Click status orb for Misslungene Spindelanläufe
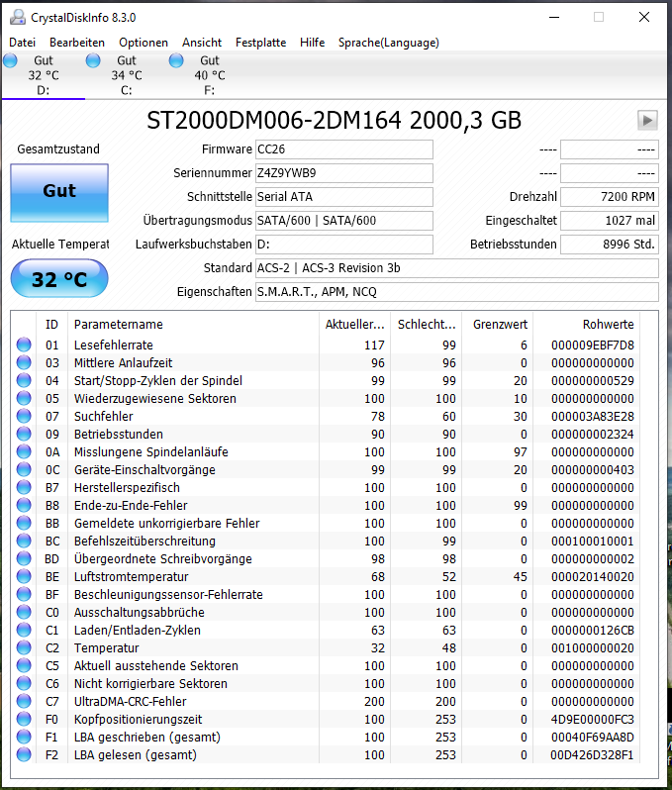 coord(24,451)
